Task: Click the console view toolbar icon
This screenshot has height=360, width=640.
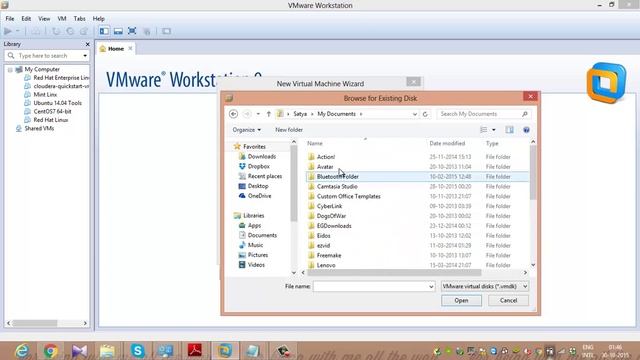Action: click(x=166, y=31)
